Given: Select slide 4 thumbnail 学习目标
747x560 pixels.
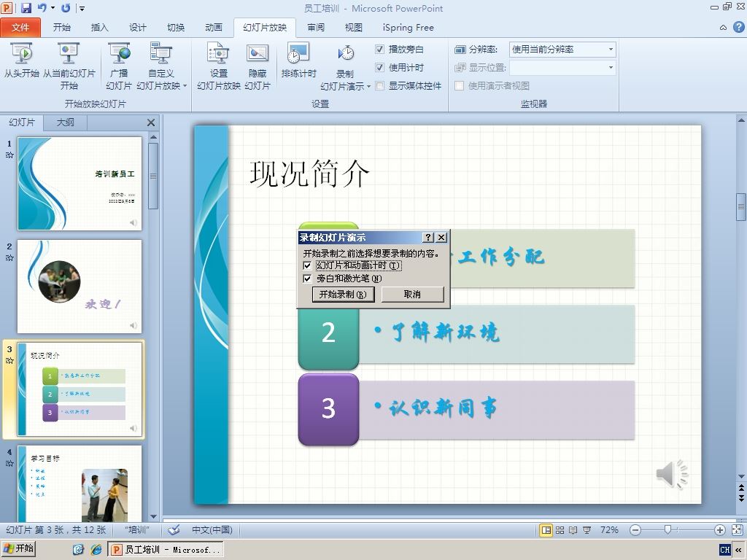Looking at the screenshot, I should [x=80, y=483].
